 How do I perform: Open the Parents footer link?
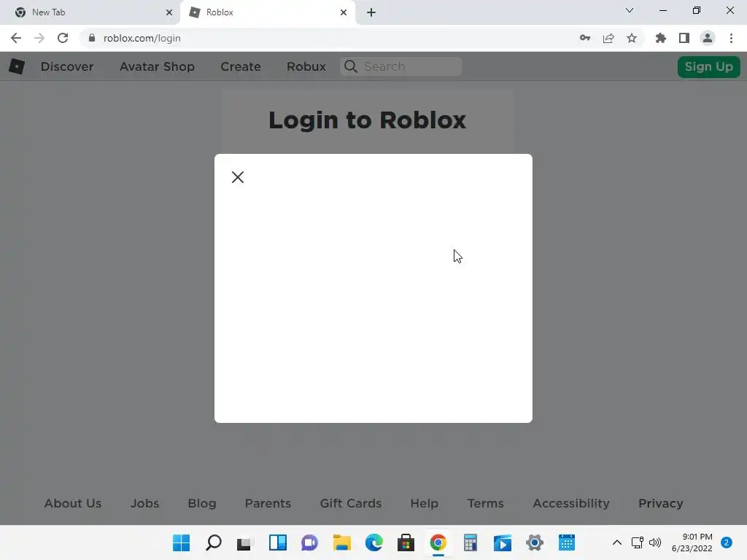[x=268, y=503]
